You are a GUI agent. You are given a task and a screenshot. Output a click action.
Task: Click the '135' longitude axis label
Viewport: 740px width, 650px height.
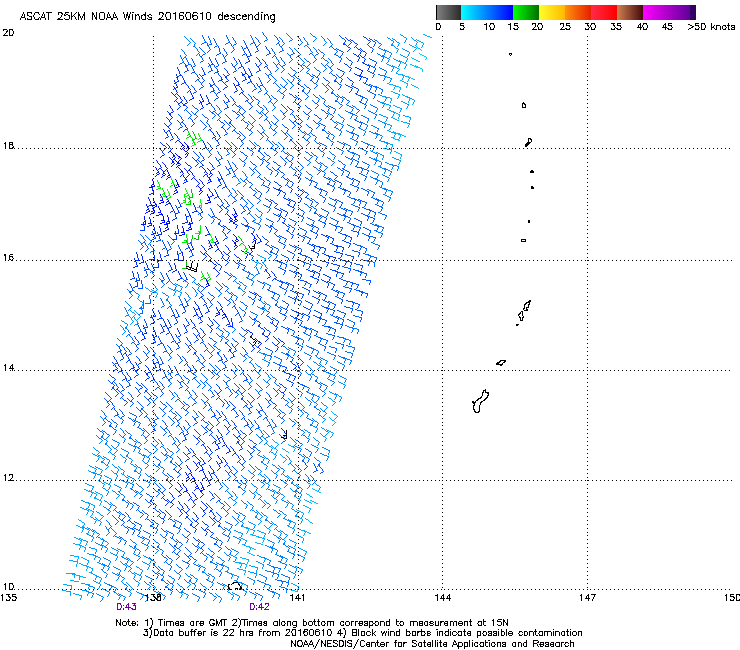coord(8,598)
